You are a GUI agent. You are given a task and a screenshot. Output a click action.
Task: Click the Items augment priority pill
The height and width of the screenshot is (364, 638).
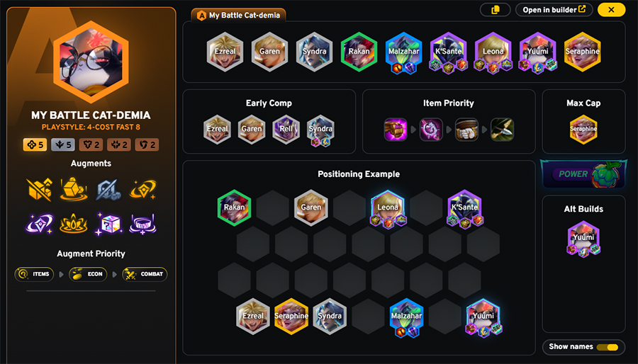(34, 274)
